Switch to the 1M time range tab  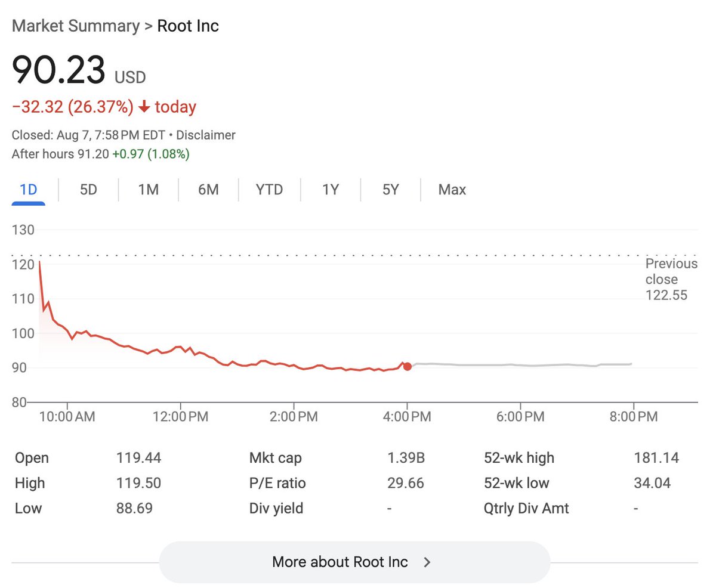pos(148,190)
